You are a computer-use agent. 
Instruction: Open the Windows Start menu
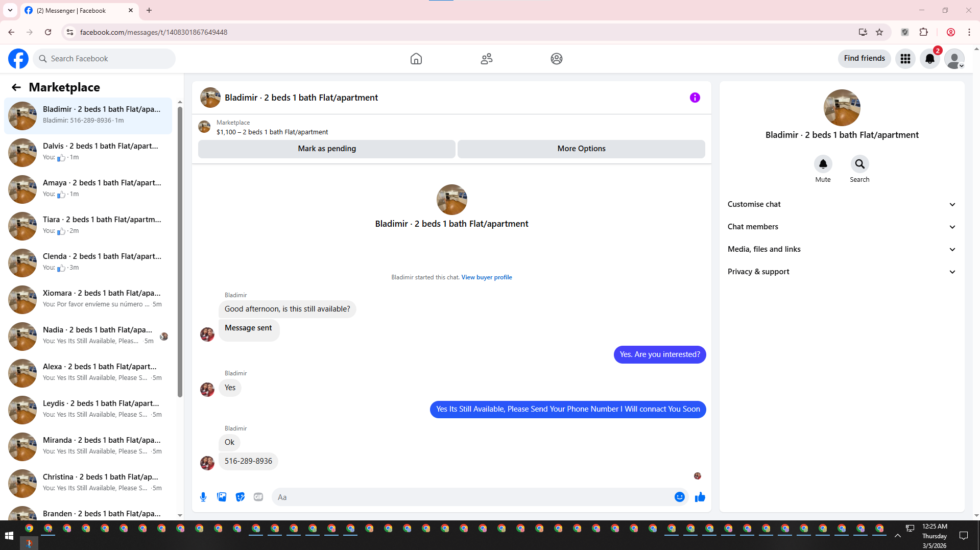pos(9,535)
